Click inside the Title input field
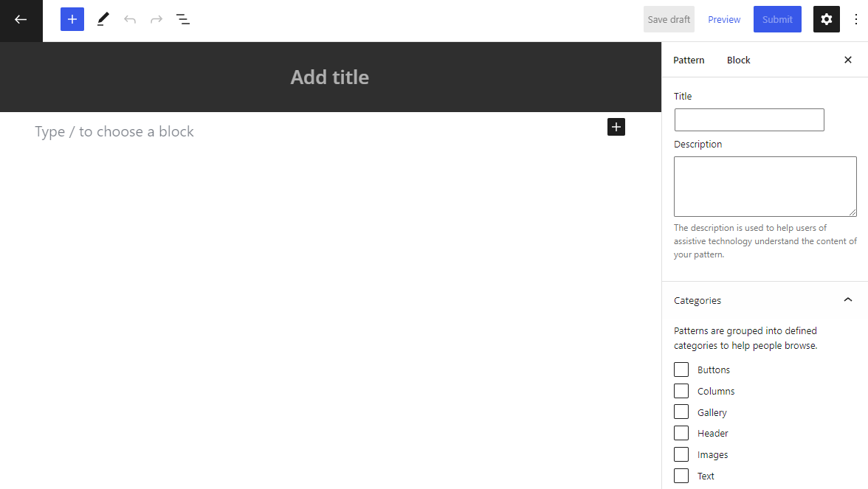Screen dimensions: 868x489 coord(748,119)
